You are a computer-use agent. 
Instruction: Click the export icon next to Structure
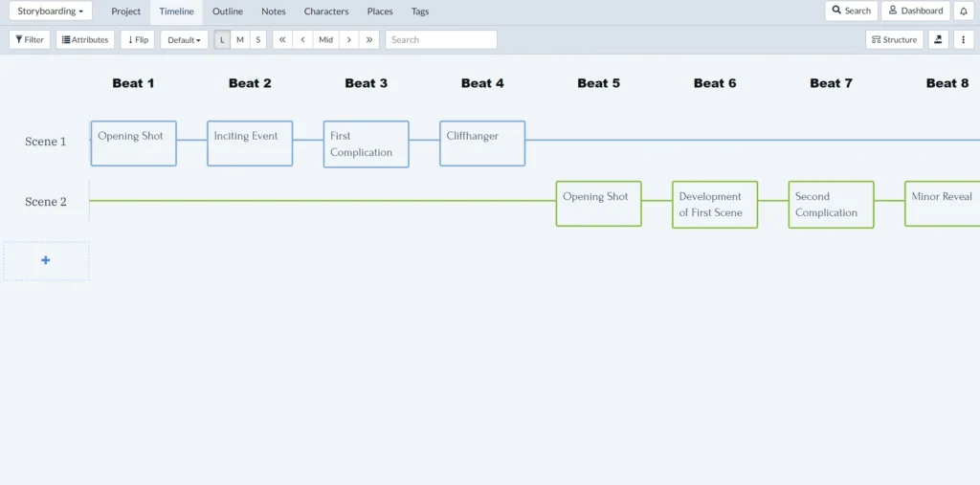938,39
